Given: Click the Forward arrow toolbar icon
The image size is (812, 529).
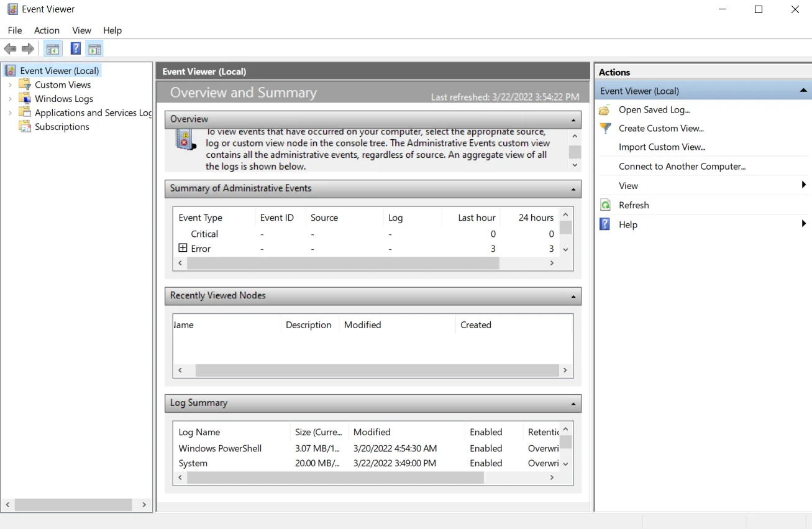Looking at the screenshot, I should (28, 48).
